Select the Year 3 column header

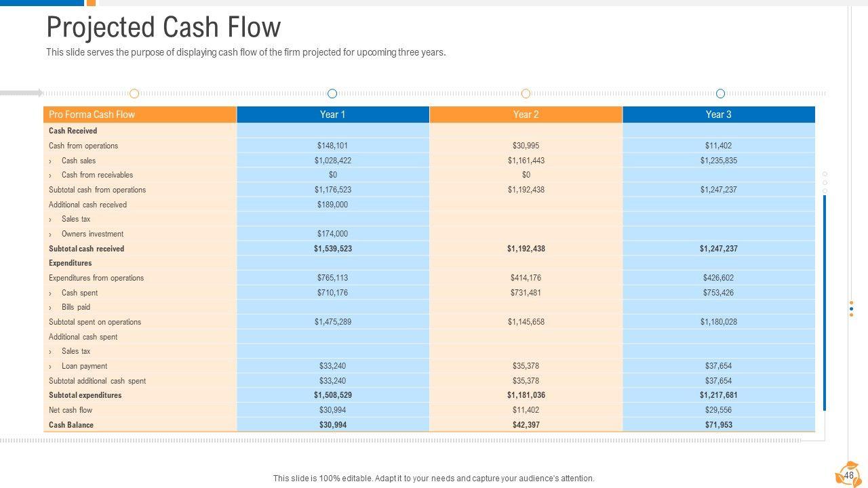pyautogui.click(x=718, y=115)
